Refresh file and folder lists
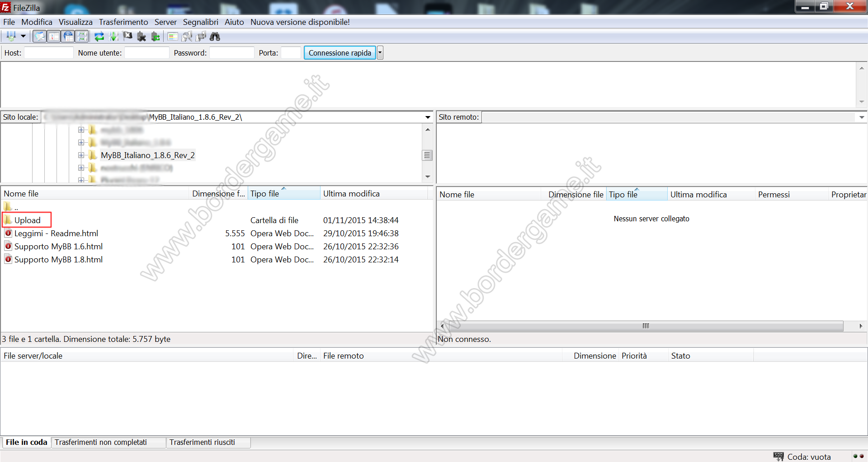This screenshot has width=868, height=462. pyautogui.click(x=99, y=37)
